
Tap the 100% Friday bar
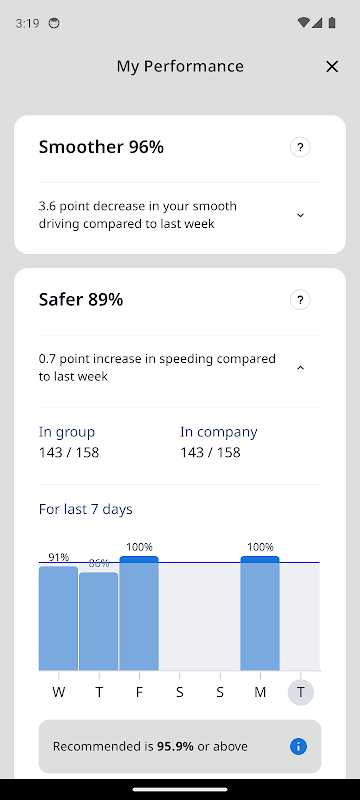click(x=139, y=613)
